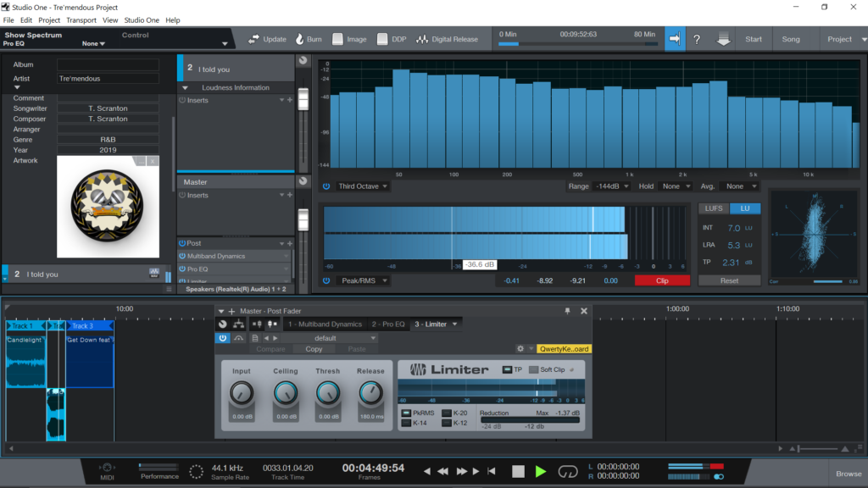Enable Soft Clip in Limiter
Image resolution: width=868 pixels, height=488 pixels.
coord(534,369)
